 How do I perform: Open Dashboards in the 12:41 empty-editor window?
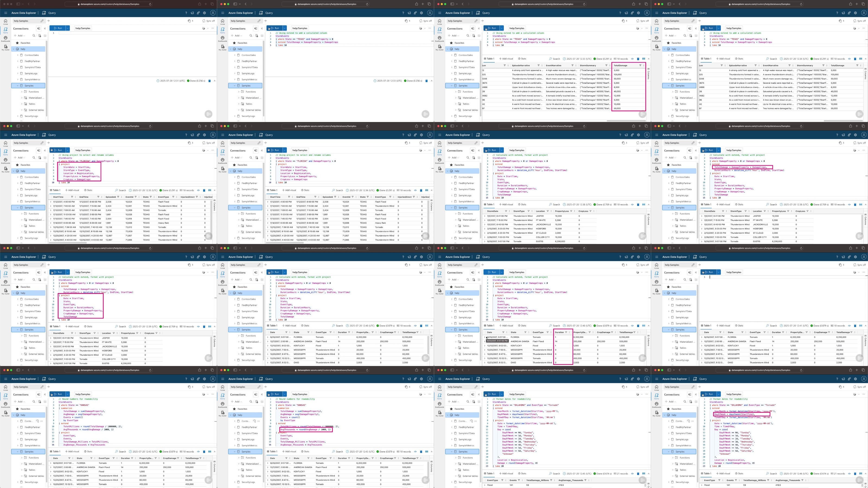pyautogui.click(x=656, y=283)
